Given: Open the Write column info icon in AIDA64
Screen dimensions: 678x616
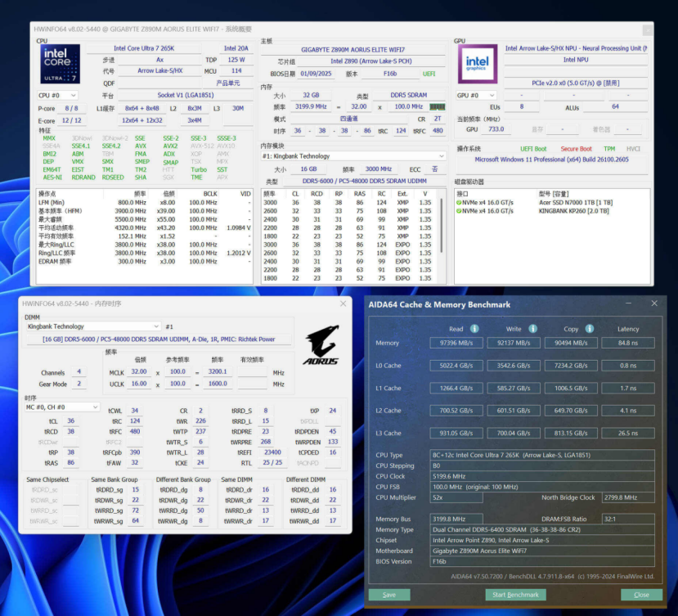Looking at the screenshot, I should [532, 329].
